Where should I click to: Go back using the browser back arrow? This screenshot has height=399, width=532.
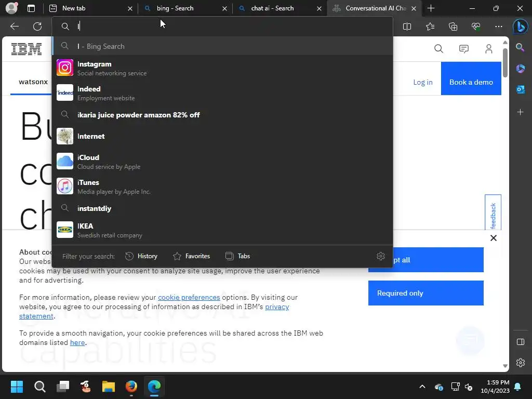[x=15, y=26]
